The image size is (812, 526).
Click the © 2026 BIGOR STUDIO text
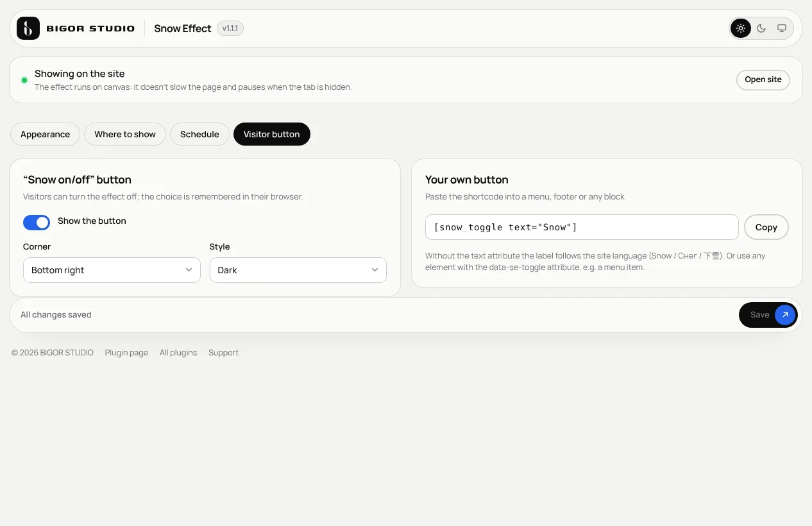[x=53, y=353]
